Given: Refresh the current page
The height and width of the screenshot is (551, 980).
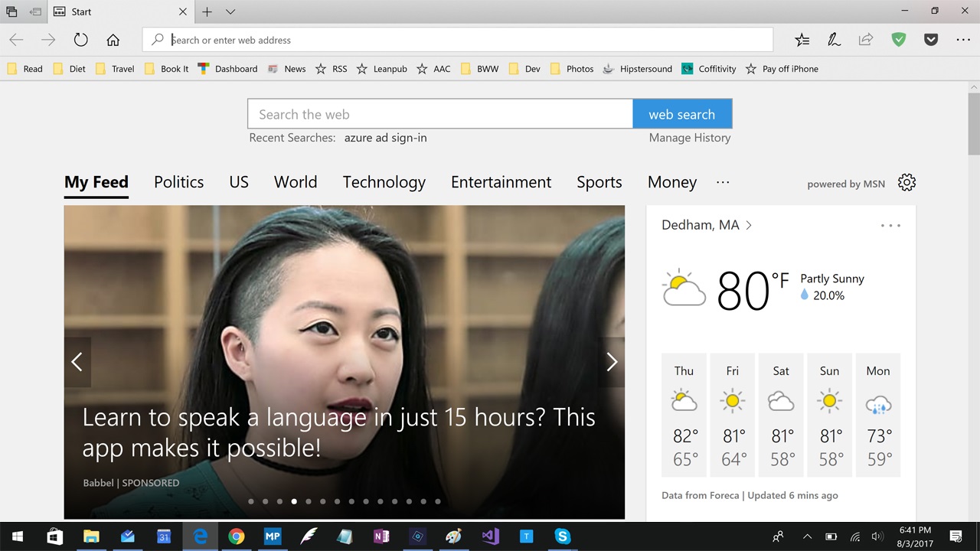Looking at the screenshot, I should 80,39.
